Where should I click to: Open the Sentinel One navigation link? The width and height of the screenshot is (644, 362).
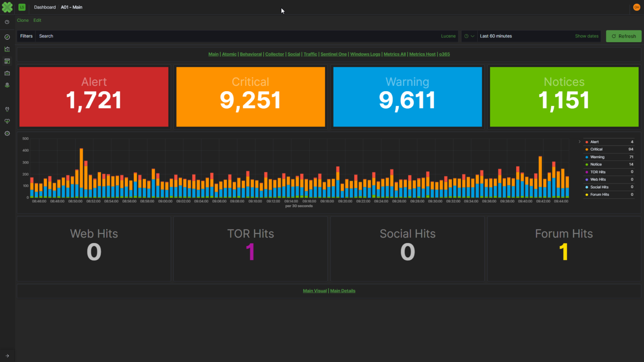click(x=333, y=54)
